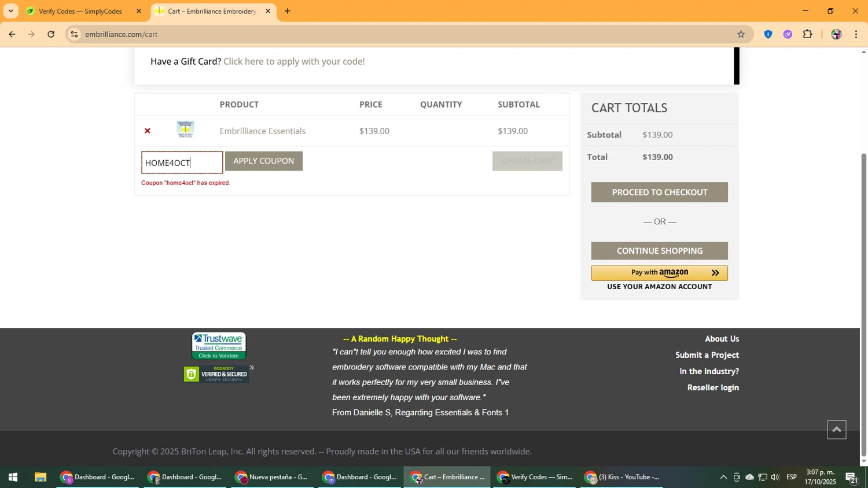Screen dimensions: 868x488
Task: Click the Trustwave Trusted Commerce badge
Action: coord(219,346)
